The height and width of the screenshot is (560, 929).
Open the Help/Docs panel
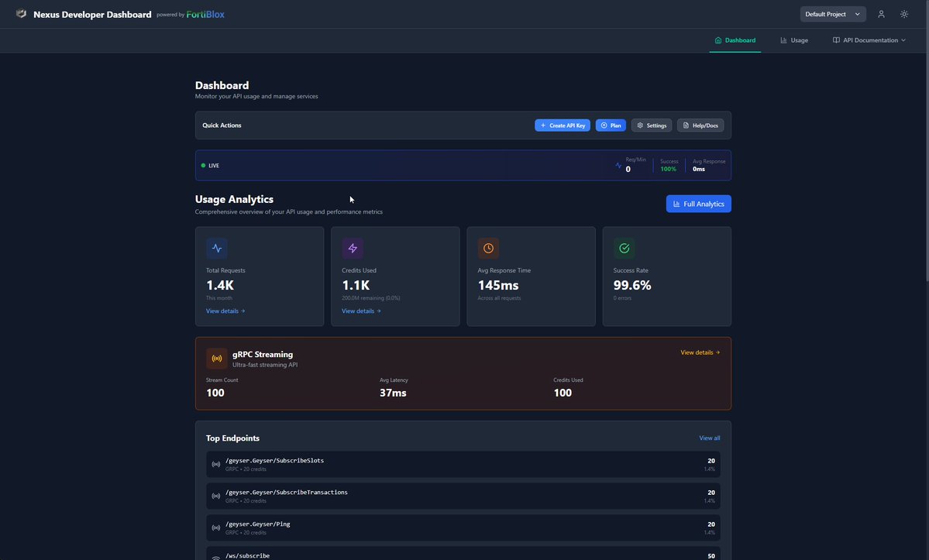coord(700,123)
